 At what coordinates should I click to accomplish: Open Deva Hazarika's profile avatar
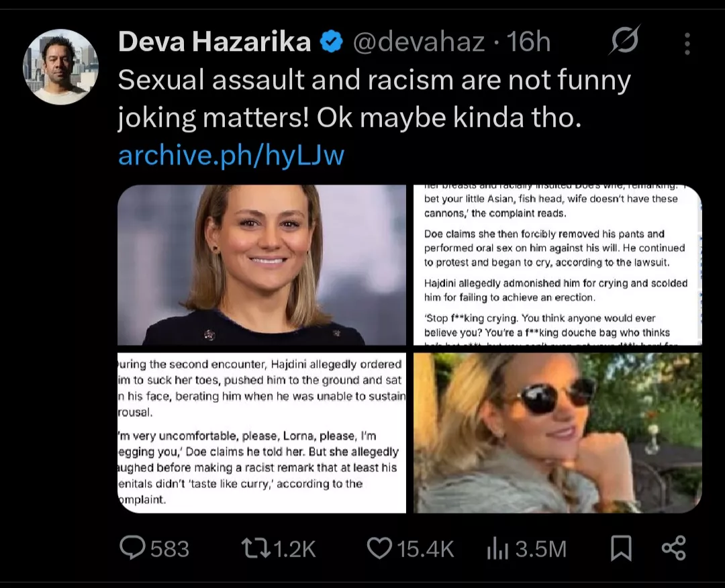(x=60, y=66)
